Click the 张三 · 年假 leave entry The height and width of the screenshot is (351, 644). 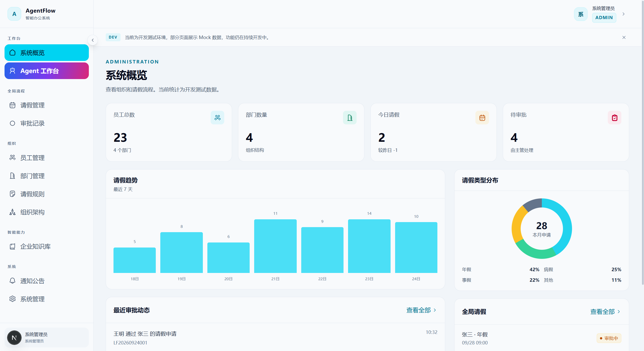point(542,338)
